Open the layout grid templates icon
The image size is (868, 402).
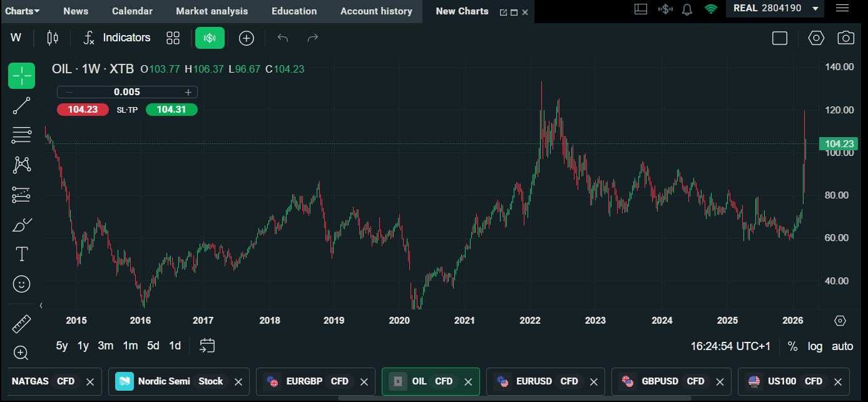point(173,38)
